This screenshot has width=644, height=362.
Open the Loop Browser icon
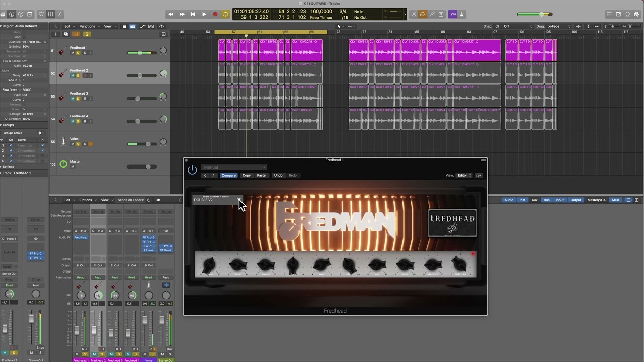(x=628, y=14)
